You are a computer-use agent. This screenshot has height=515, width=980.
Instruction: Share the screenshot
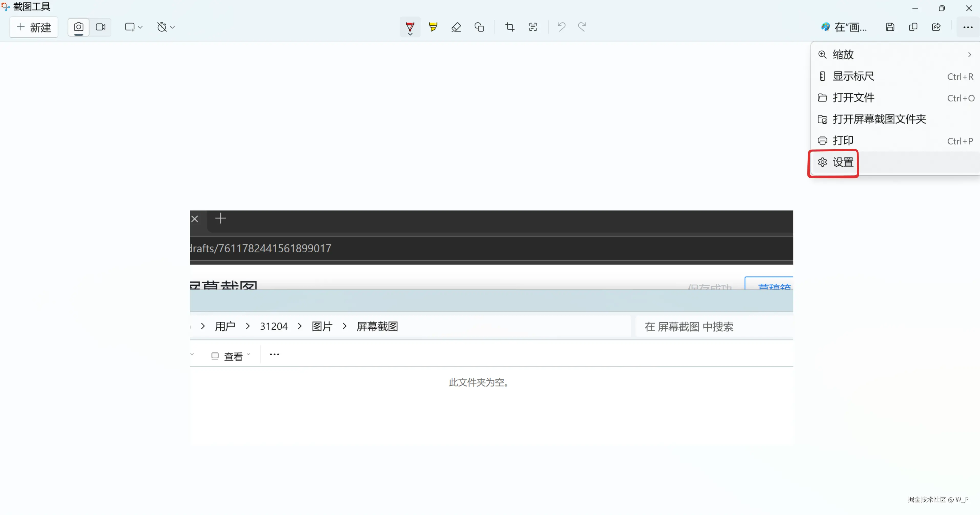point(936,27)
